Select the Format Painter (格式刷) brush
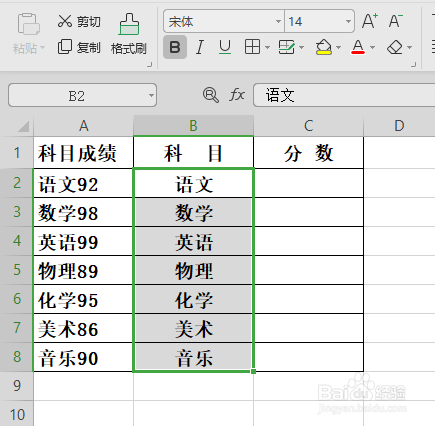The height and width of the screenshot is (426, 435). [129, 34]
